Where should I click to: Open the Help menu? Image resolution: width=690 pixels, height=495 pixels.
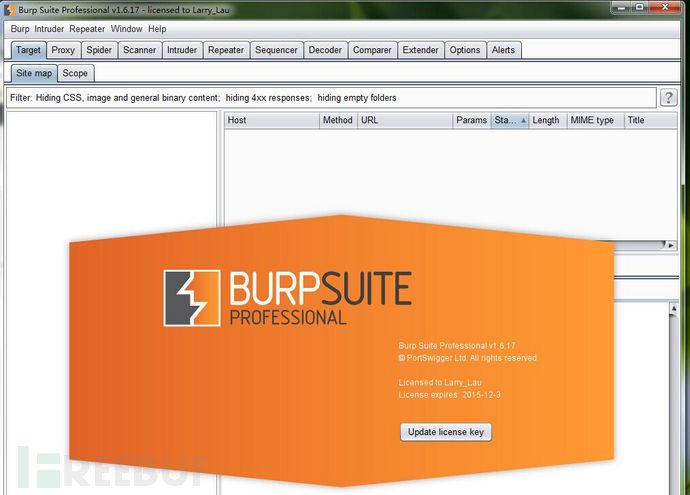coord(157,29)
